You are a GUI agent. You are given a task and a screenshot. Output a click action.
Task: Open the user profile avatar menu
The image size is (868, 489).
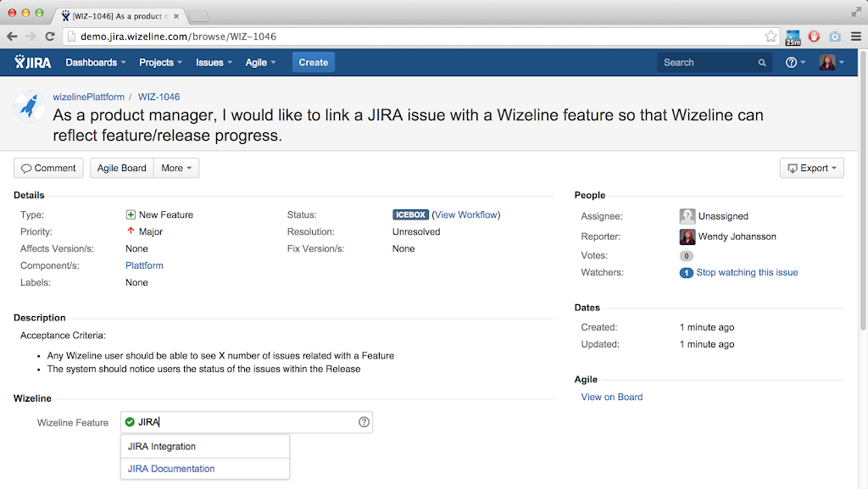coord(827,62)
